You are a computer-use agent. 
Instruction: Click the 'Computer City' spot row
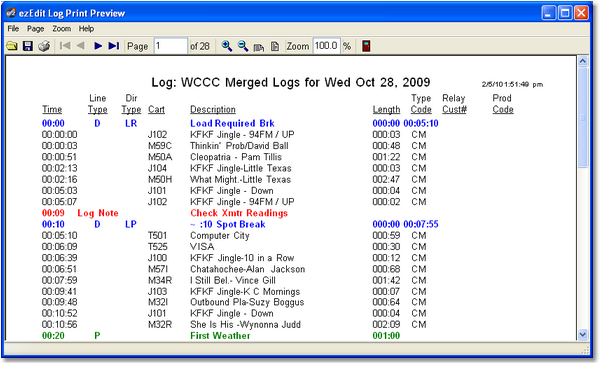(220, 236)
